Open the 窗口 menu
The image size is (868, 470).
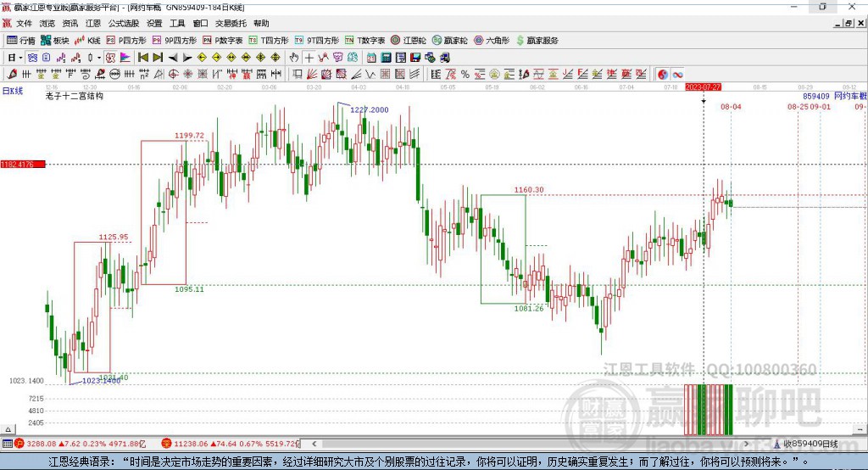pyautogui.click(x=200, y=23)
